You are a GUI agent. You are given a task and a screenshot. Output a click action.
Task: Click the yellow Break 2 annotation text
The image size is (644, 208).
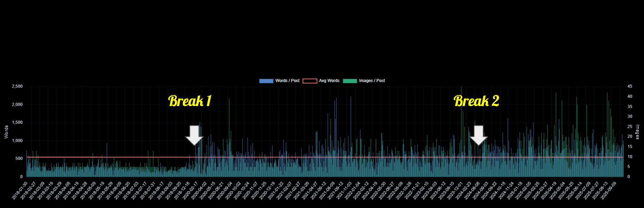coord(476,101)
